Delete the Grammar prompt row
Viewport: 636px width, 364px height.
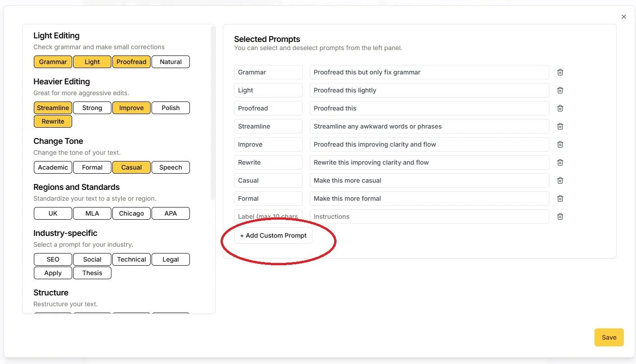coord(560,72)
